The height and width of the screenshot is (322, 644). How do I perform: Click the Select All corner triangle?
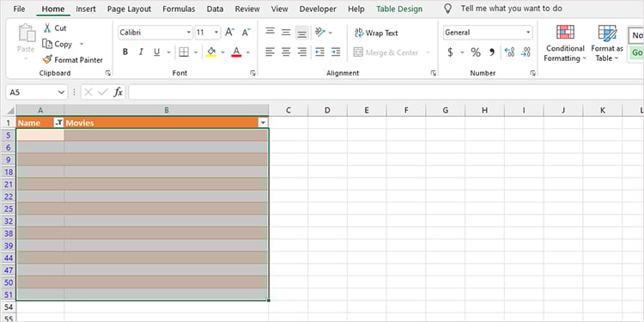click(x=9, y=111)
